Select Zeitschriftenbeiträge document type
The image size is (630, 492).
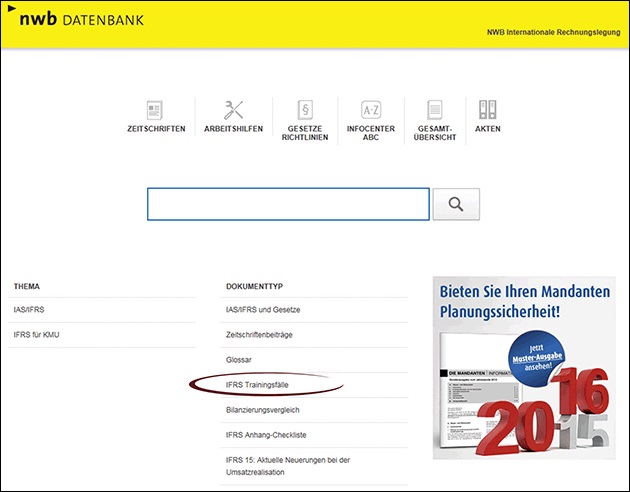pyautogui.click(x=259, y=334)
